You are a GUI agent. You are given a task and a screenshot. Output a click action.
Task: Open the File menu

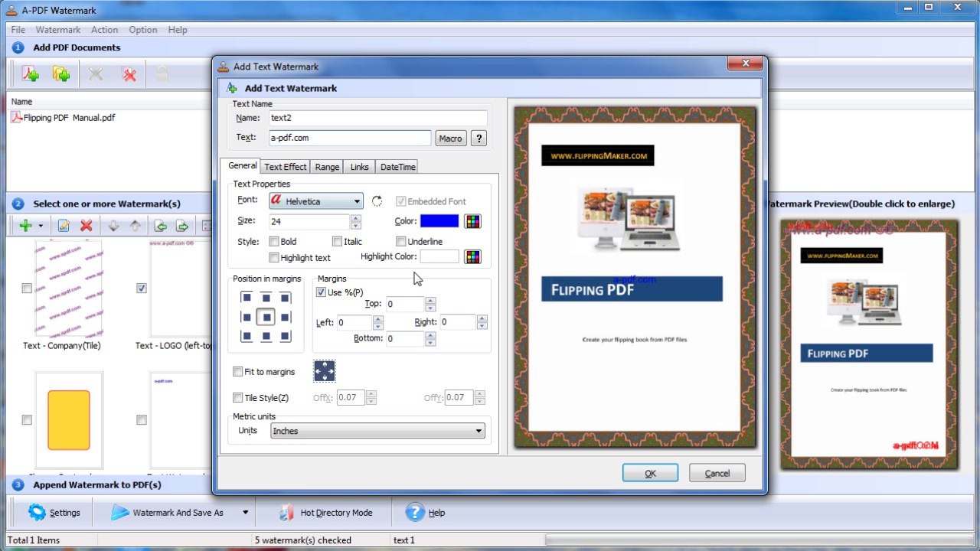(18, 30)
